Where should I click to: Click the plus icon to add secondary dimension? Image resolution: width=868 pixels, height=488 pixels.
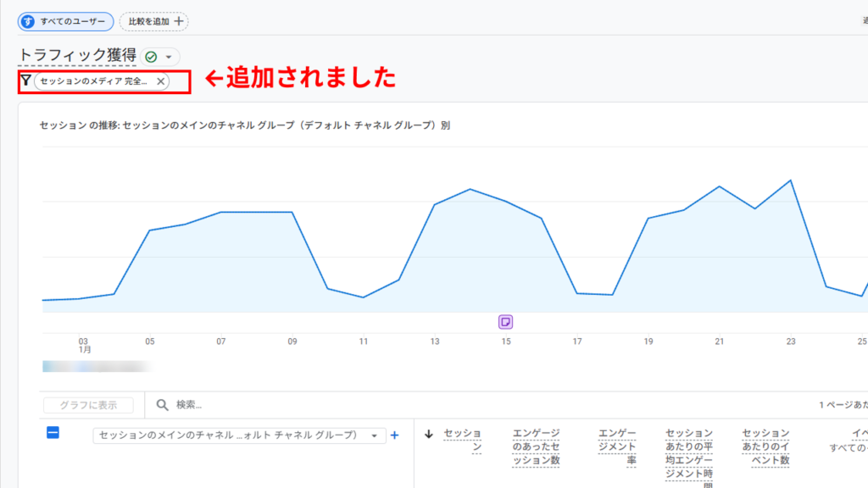click(x=393, y=435)
